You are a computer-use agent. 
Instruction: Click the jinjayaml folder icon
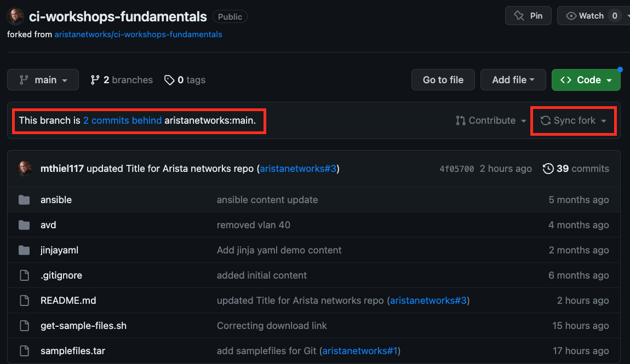coord(24,250)
